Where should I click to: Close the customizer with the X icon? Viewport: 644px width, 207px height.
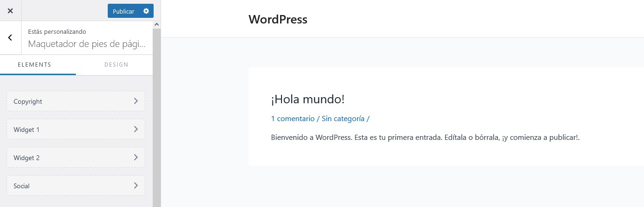coord(10,11)
